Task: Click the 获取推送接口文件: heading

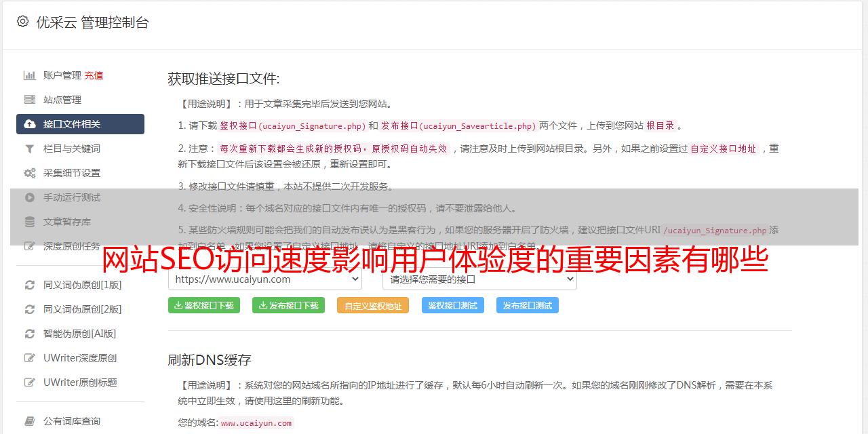Action: (x=224, y=79)
